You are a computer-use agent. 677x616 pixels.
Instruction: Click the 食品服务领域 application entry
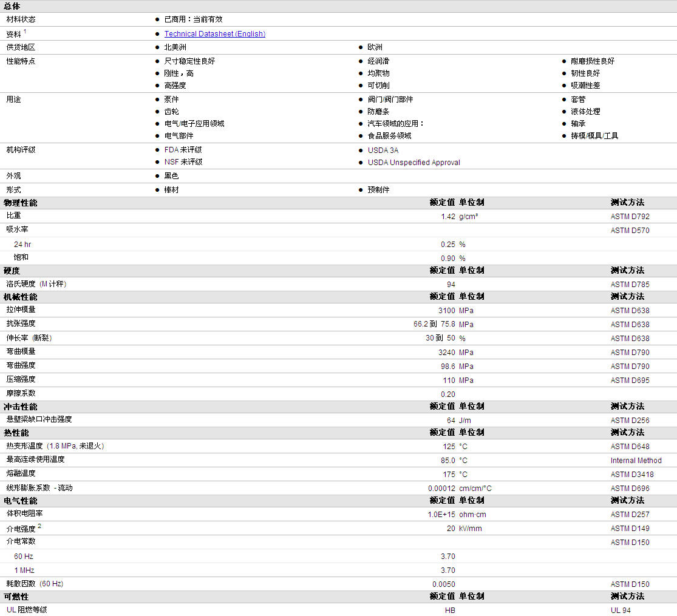point(389,136)
